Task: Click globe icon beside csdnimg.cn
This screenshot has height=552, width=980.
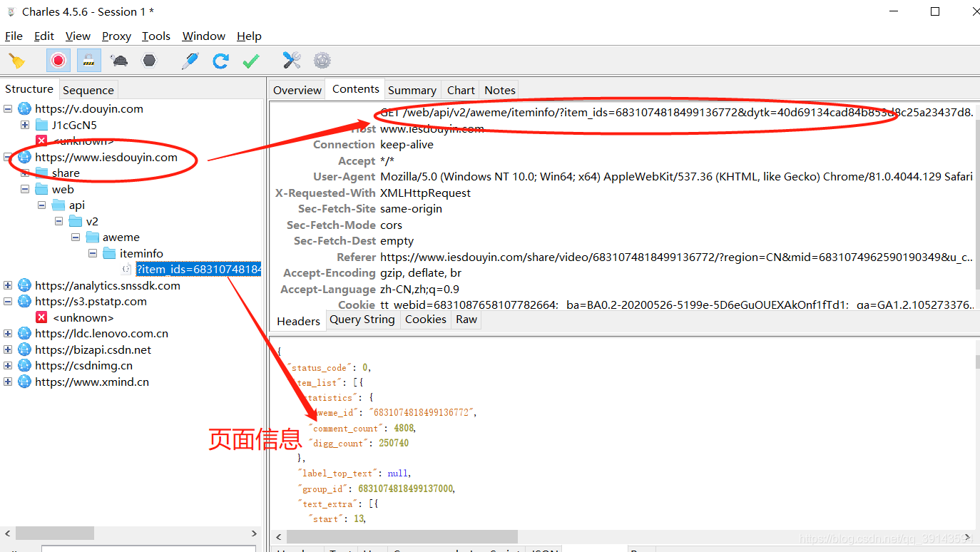Action: point(25,366)
